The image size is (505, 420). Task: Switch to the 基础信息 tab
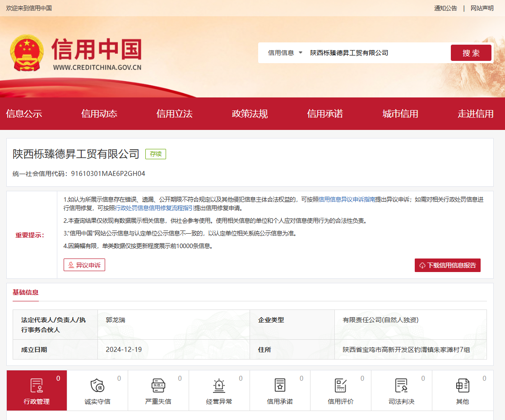tap(26, 292)
